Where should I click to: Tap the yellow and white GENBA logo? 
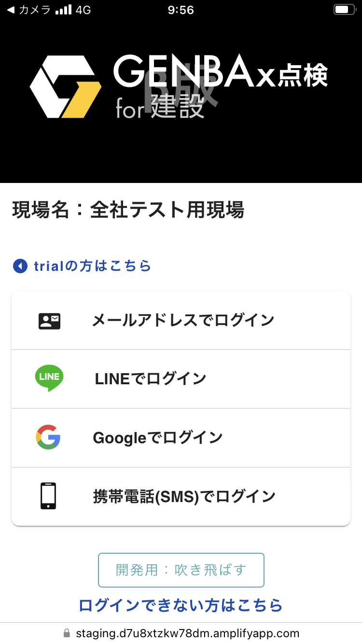(x=66, y=87)
